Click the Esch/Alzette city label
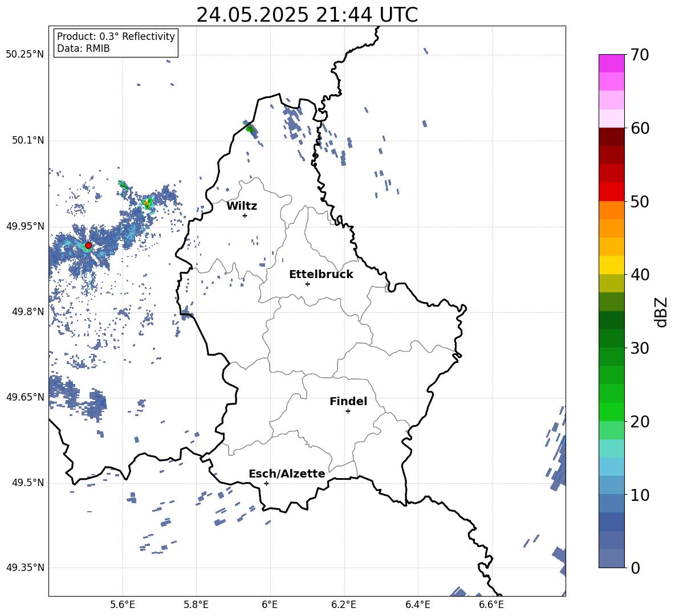Viewport: 675px width, 616px height. point(287,474)
